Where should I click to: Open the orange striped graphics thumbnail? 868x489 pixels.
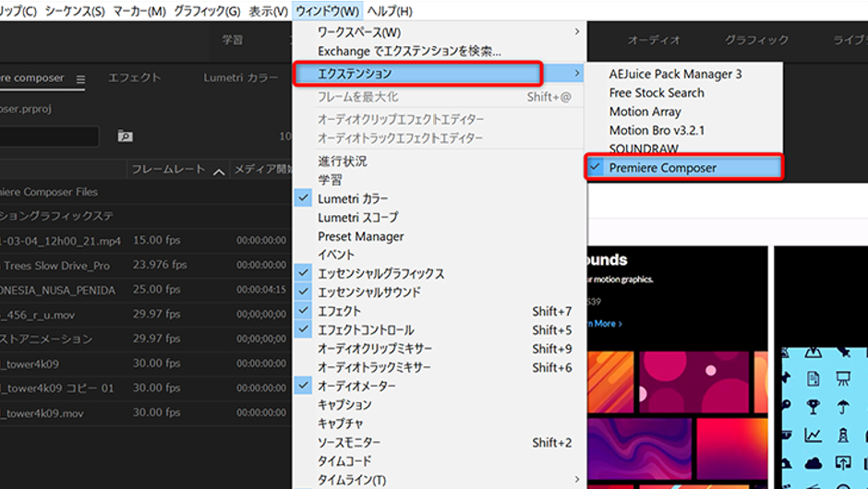coord(610,382)
